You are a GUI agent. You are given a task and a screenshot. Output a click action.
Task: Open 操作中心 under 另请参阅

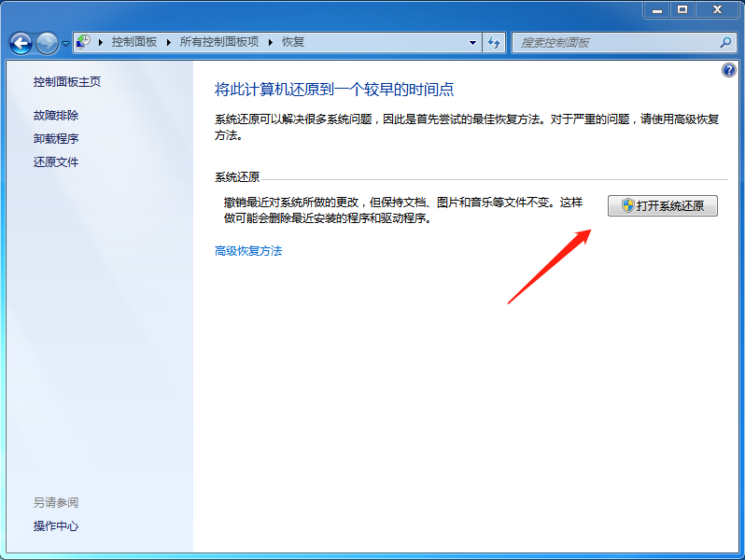click(56, 525)
